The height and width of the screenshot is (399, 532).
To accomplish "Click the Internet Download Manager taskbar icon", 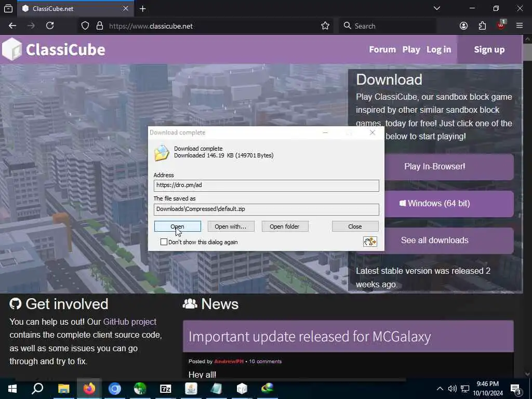I will [268, 389].
